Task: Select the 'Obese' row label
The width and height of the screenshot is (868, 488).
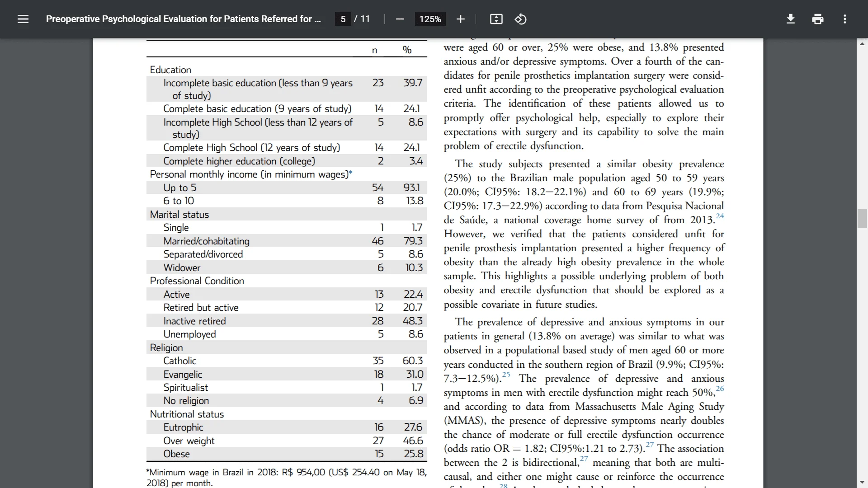Action: pyautogui.click(x=176, y=454)
